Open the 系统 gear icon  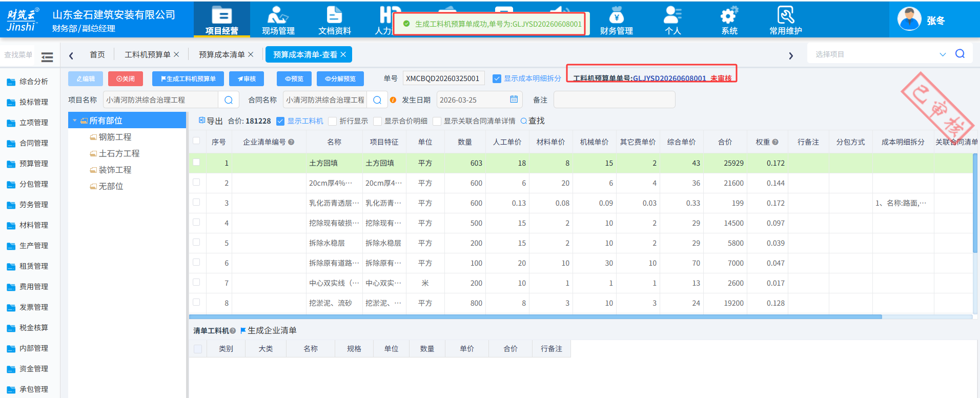(x=729, y=15)
